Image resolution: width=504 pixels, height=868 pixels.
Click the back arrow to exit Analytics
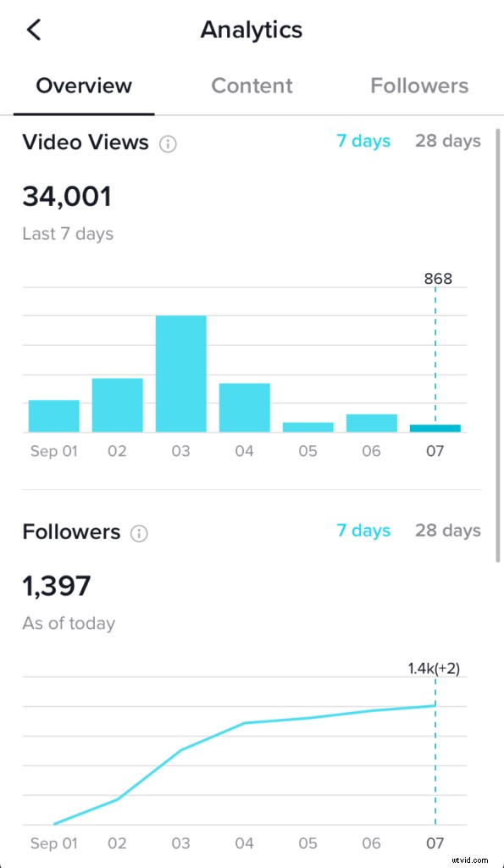click(34, 29)
